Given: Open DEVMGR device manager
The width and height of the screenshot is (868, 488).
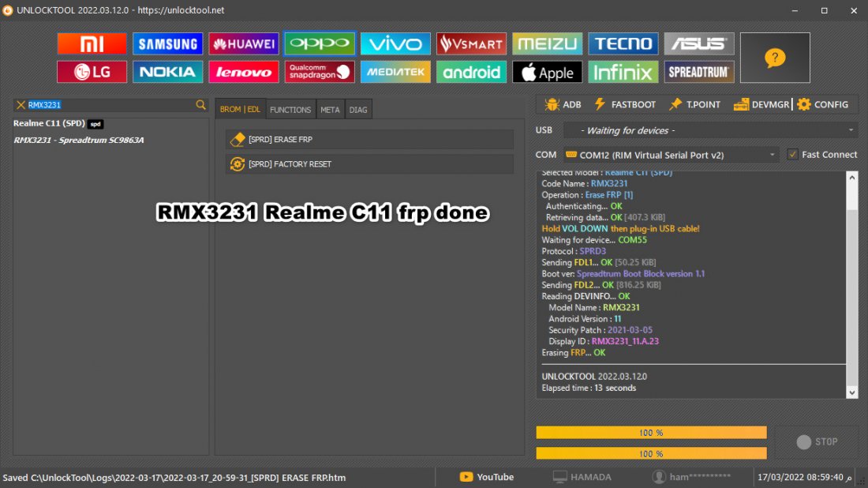Looking at the screenshot, I should tap(761, 105).
